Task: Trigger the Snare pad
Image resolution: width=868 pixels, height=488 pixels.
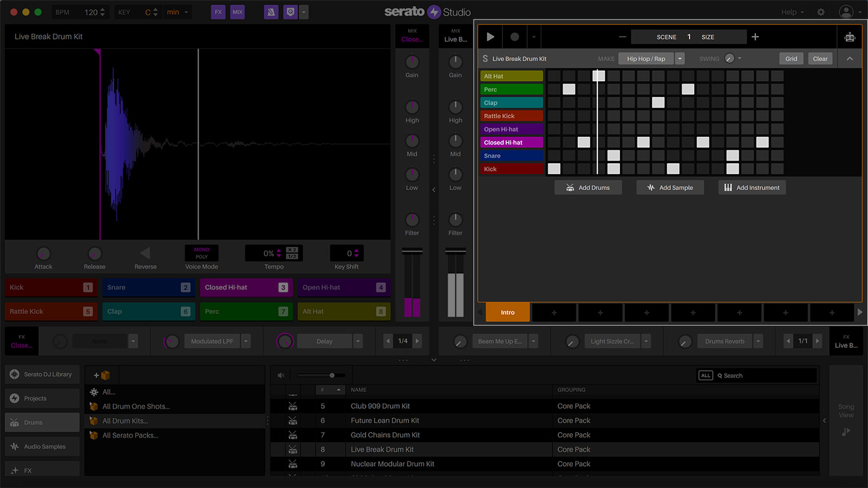Action: pos(148,287)
